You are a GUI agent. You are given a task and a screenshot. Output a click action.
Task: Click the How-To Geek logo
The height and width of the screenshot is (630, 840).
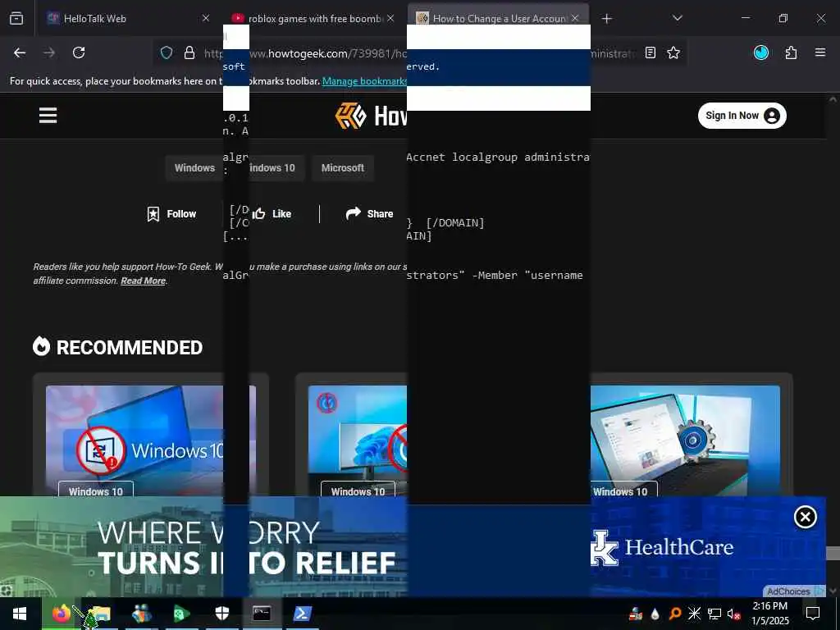tap(372, 116)
